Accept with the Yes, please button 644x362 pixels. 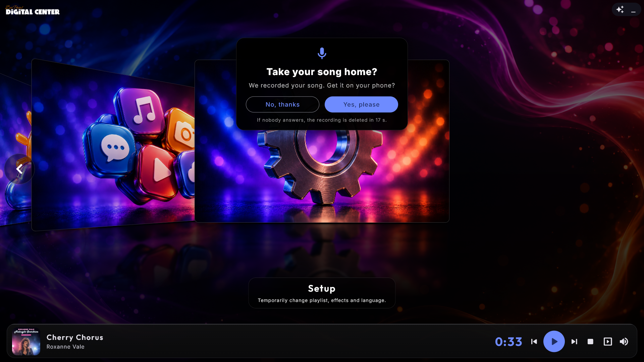click(361, 105)
